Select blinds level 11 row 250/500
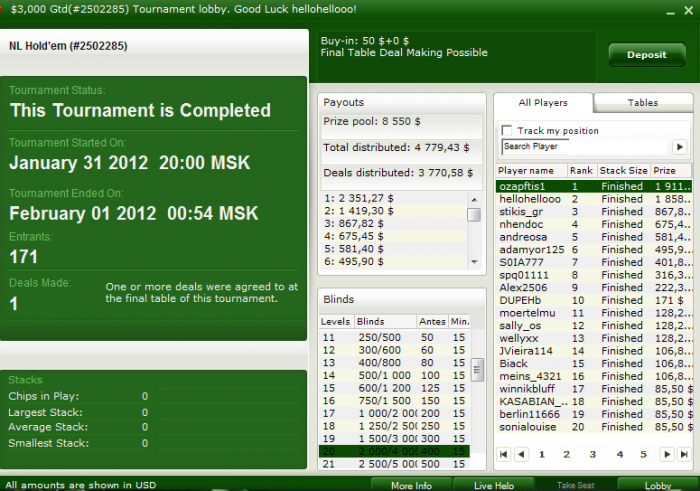The height and width of the screenshot is (491, 700). (x=395, y=337)
